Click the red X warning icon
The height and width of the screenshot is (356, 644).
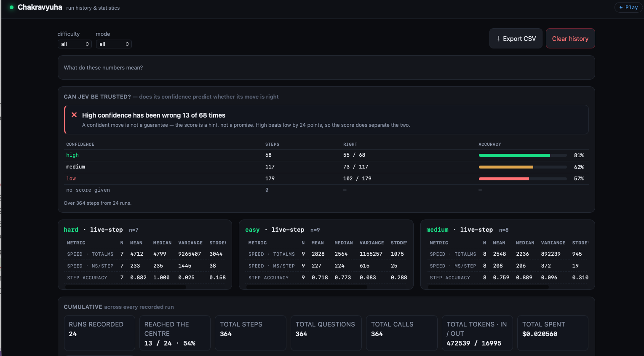tap(74, 115)
